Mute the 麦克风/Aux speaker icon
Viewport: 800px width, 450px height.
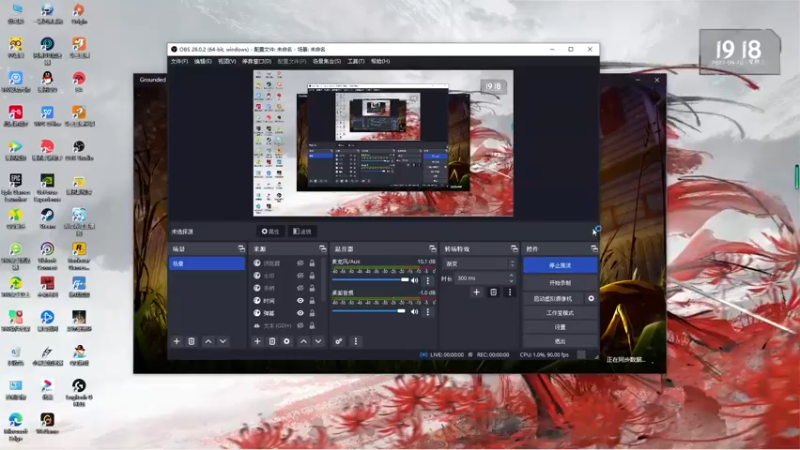click(415, 280)
